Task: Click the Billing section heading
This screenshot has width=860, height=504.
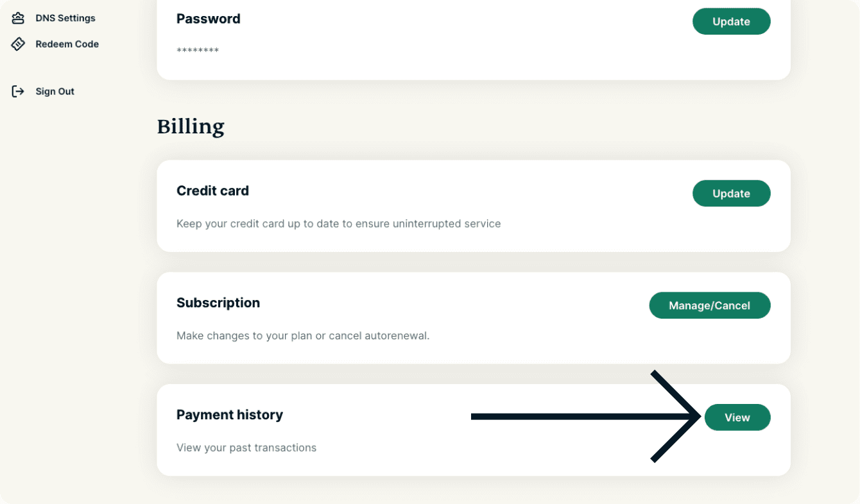Action: [x=191, y=126]
